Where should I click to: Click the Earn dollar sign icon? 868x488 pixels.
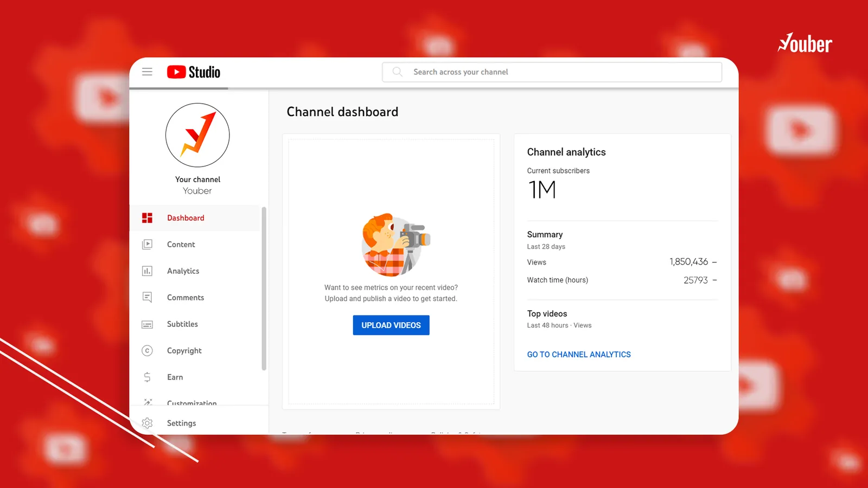coord(147,377)
